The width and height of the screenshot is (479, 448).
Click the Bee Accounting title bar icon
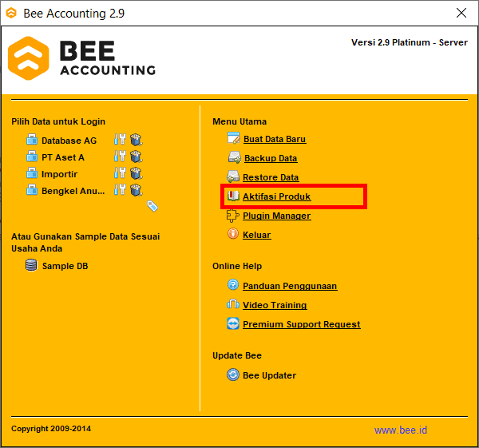11,13
